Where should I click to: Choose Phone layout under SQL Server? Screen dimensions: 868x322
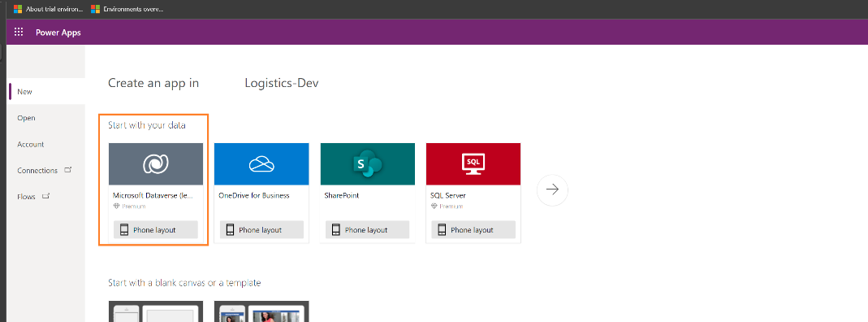(473, 230)
